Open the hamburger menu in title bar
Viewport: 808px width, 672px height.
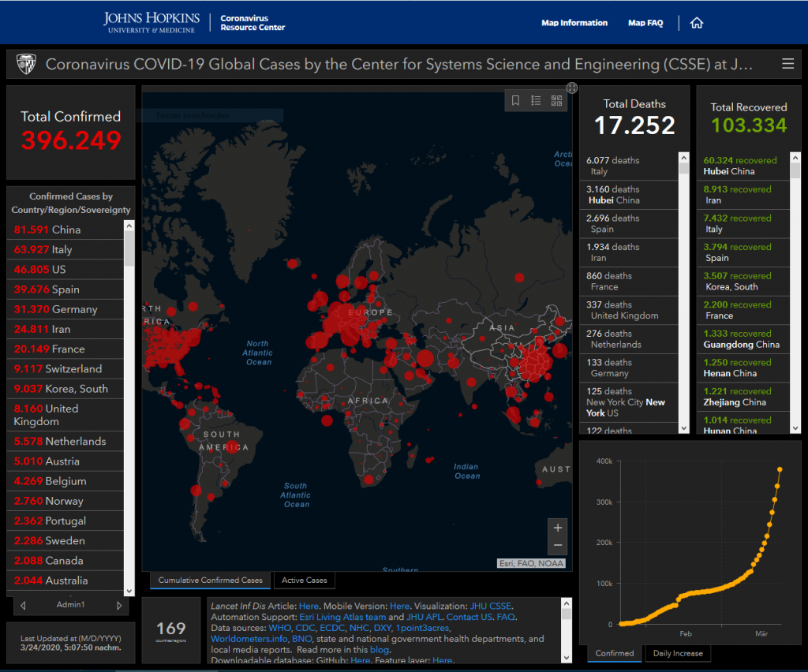click(x=787, y=64)
